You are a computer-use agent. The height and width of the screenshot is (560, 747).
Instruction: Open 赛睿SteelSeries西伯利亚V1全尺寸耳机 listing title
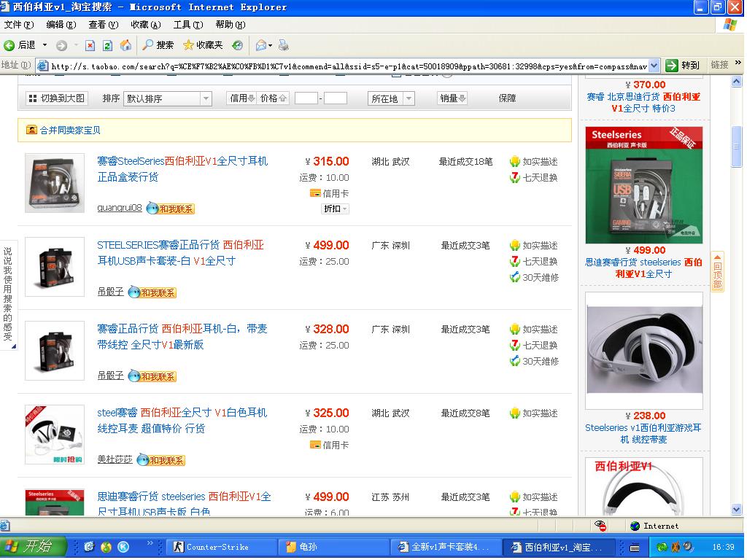[182, 169]
